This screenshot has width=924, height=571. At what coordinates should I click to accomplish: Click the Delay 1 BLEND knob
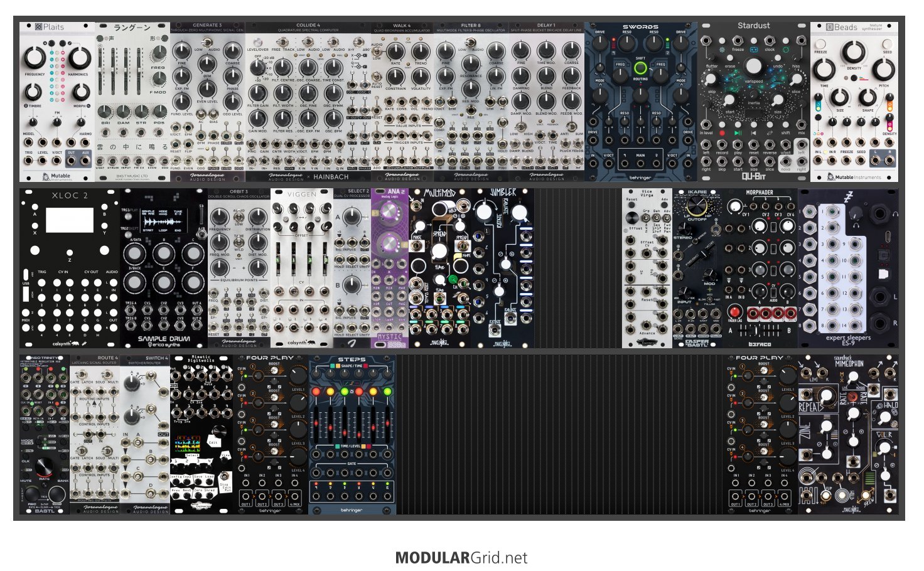pos(546,76)
